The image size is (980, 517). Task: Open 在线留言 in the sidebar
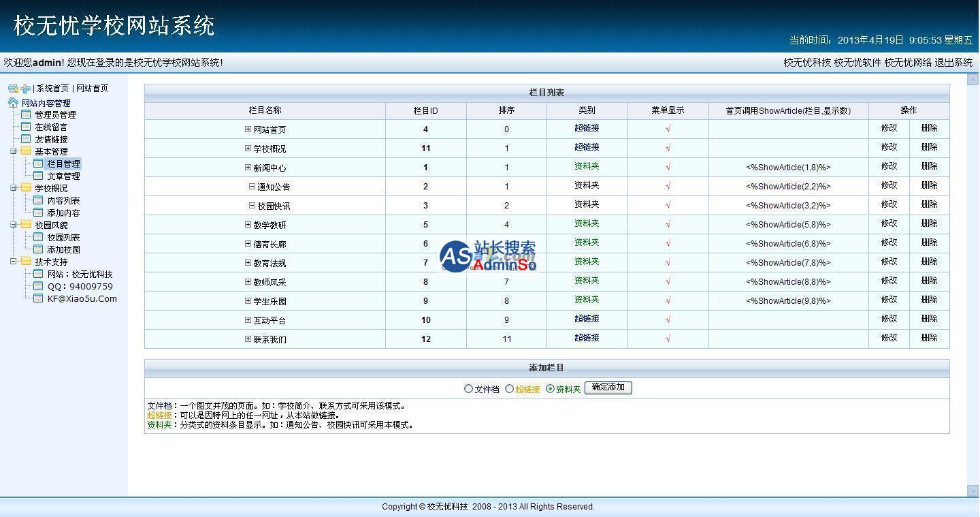pyautogui.click(x=51, y=127)
